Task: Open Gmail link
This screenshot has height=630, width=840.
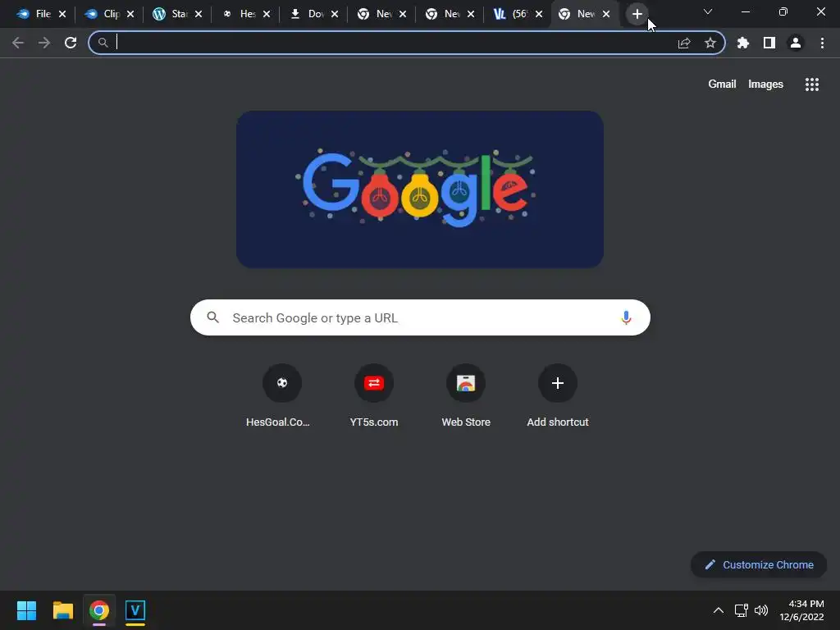Action: pos(722,84)
